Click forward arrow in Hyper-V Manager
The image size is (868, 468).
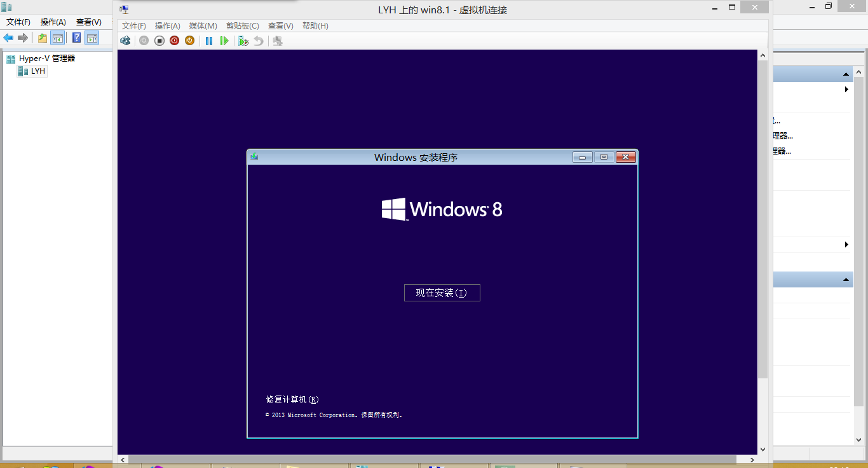pos(23,38)
